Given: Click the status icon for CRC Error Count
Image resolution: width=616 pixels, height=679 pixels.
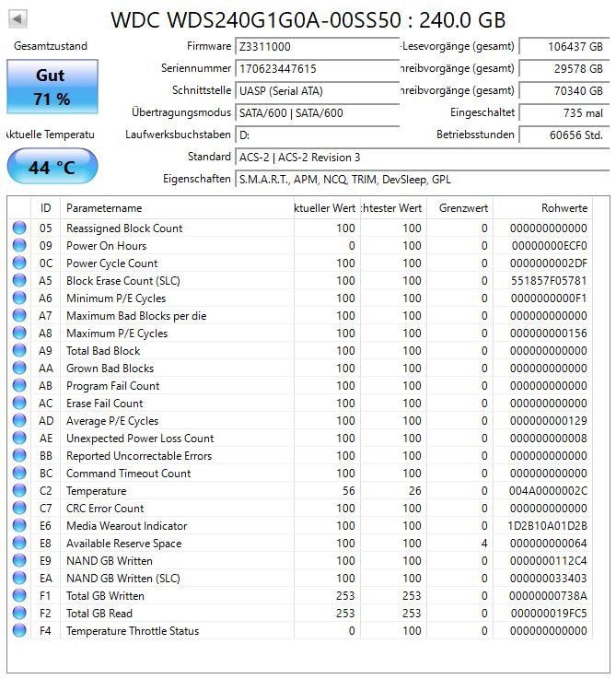Looking at the screenshot, I should pyautogui.click(x=19, y=508).
